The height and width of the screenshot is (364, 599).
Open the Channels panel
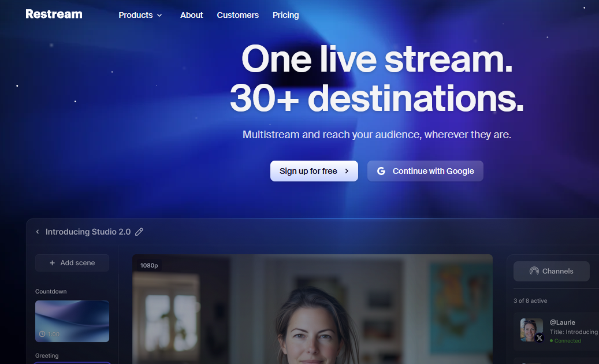coord(551,271)
